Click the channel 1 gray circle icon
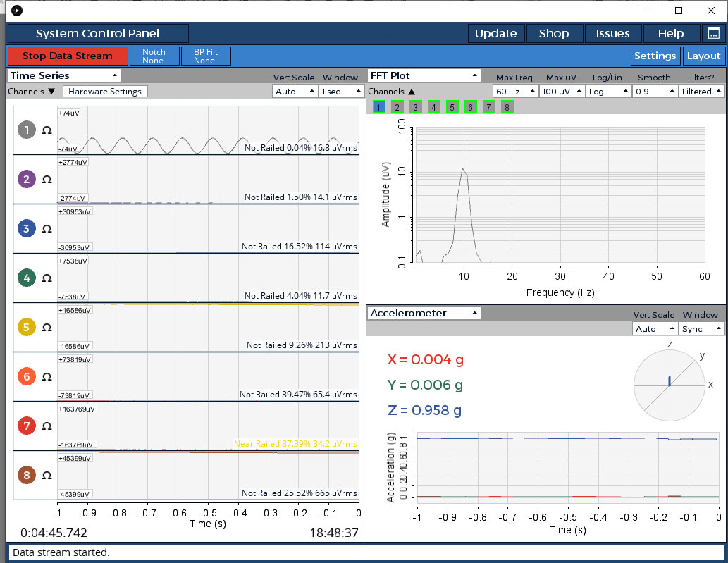 tap(27, 130)
